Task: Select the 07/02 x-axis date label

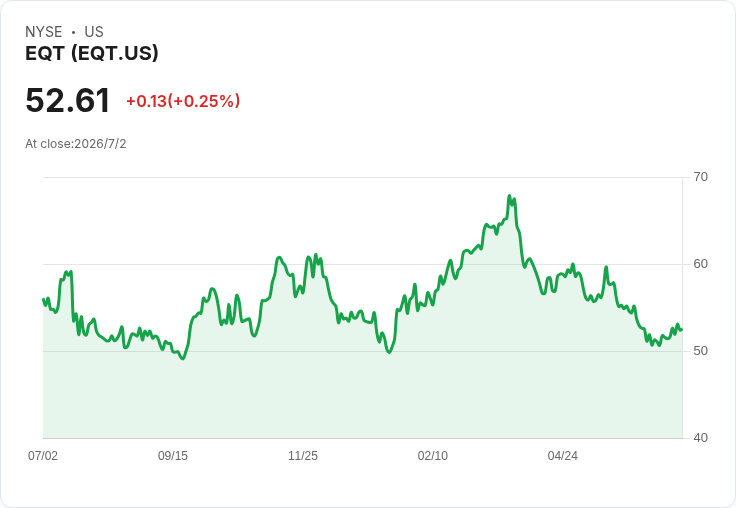Action: (x=43, y=455)
